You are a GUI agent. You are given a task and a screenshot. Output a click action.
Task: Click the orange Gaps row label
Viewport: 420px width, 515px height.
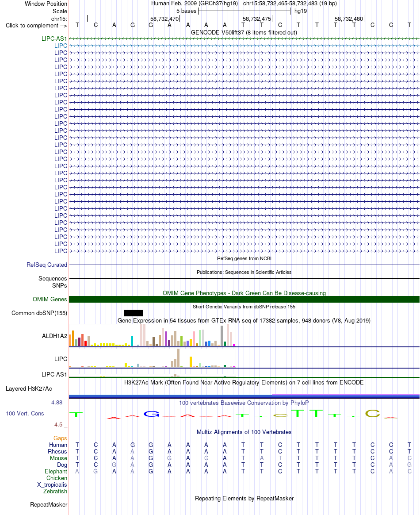[x=60, y=438]
